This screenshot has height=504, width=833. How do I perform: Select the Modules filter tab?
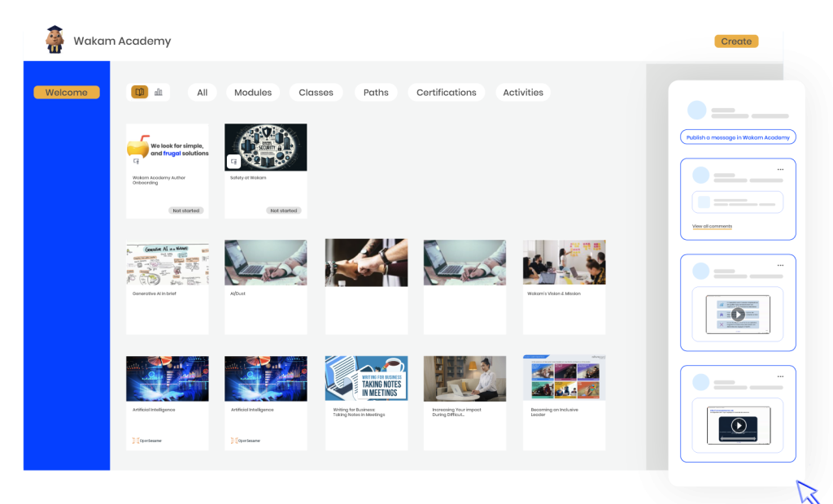point(253,93)
